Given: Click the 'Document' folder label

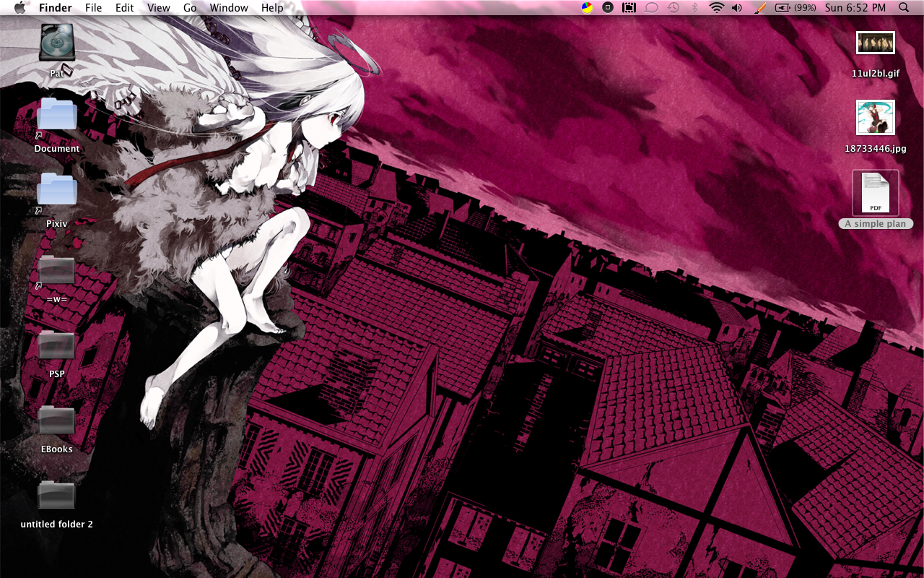Looking at the screenshot, I should [57, 149].
